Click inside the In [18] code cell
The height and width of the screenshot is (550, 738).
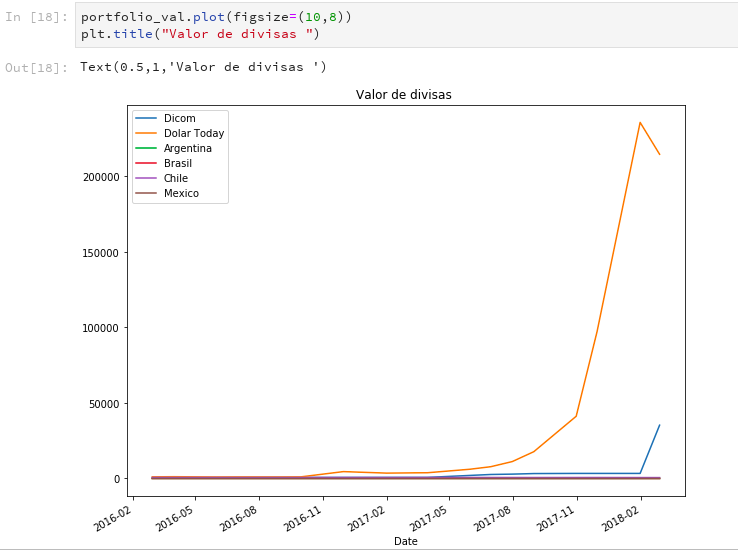(x=406, y=25)
